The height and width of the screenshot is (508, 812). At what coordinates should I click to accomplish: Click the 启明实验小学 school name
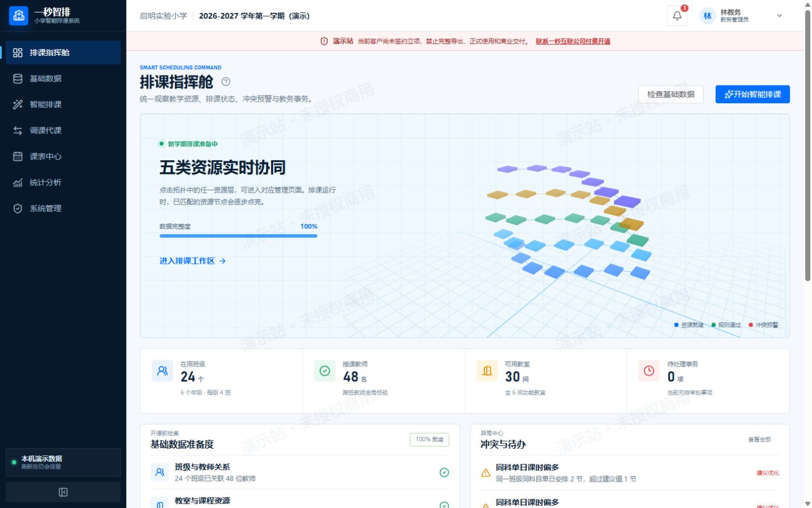163,16
